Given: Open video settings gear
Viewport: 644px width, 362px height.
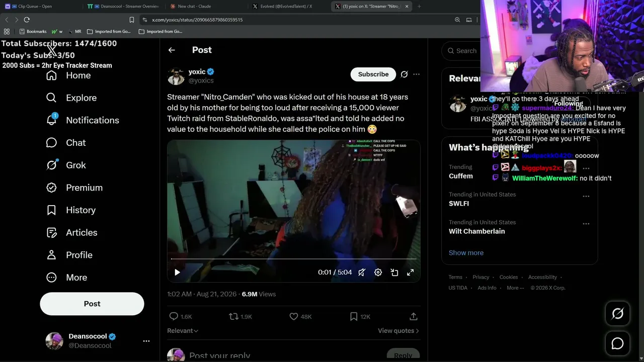Looking at the screenshot, I should click(378, 272).
